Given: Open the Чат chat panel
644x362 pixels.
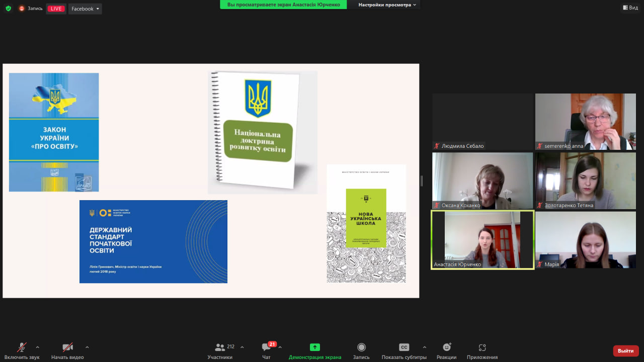Looking at the screenshot, I should [x=266, y=348].
